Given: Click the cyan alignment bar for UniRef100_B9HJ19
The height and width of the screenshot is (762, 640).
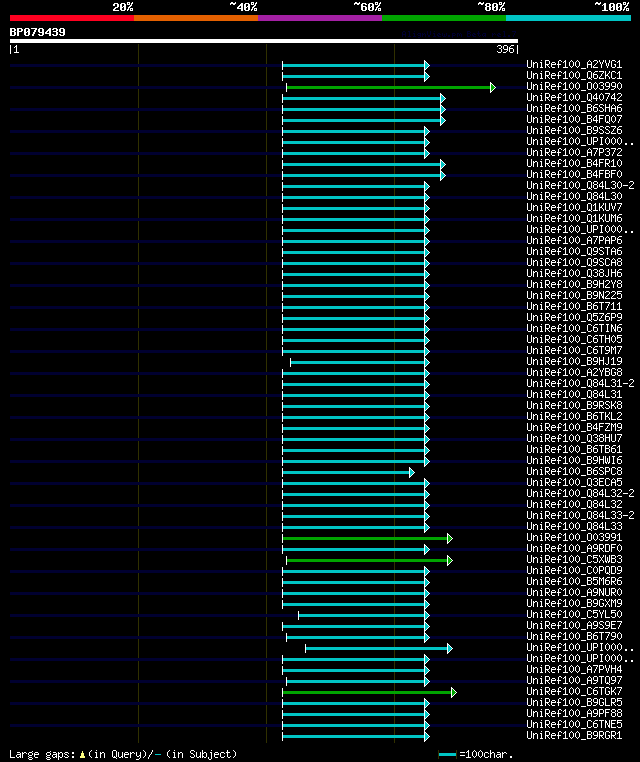Looking at the screenshot, I should tap(360, 363).
